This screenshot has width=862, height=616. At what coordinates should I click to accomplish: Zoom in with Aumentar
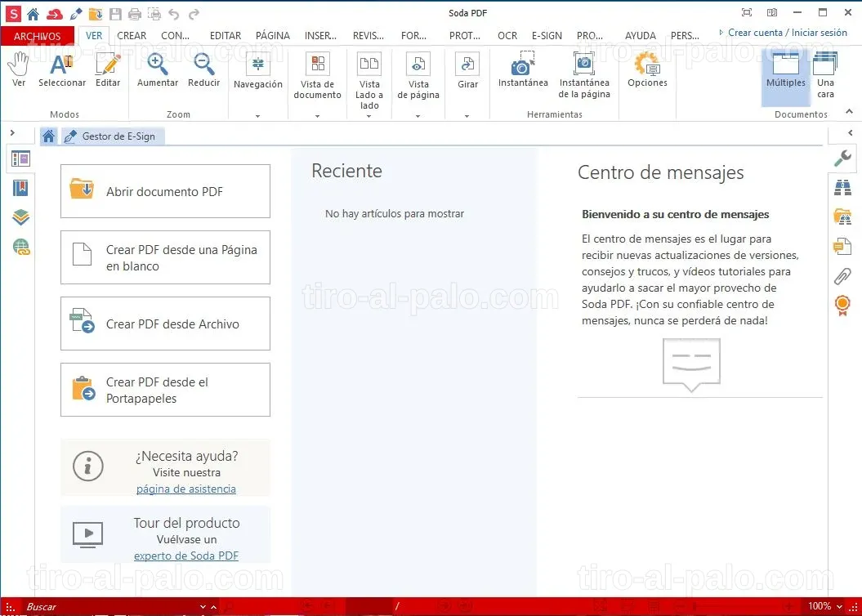coord(157,69)
